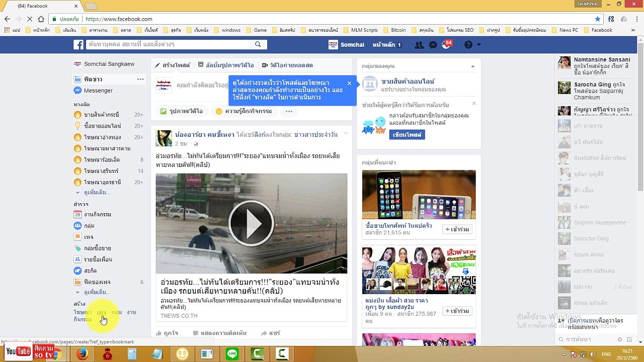Screen dimensions: 644x362
Task: Add ความรู้สึก/กิจกรรม to the post
Action: 244,111
